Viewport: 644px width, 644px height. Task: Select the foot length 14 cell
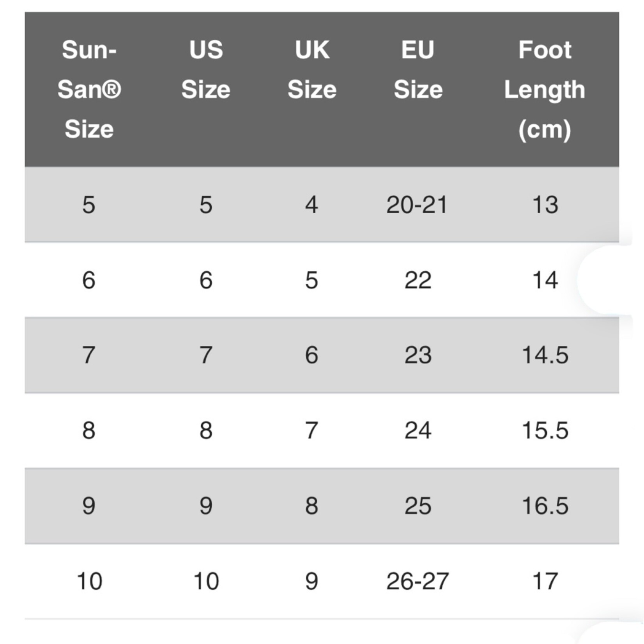(x=545, y=280)
